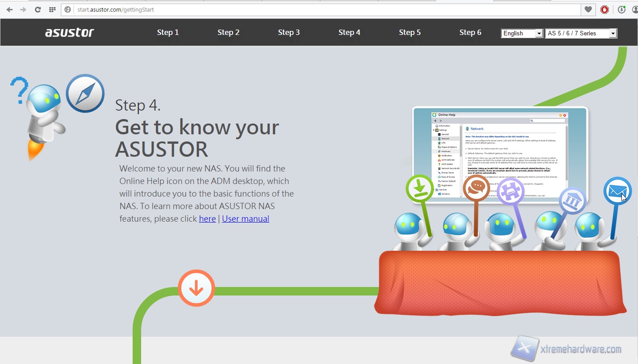Click the "here" link

point(207,218)
